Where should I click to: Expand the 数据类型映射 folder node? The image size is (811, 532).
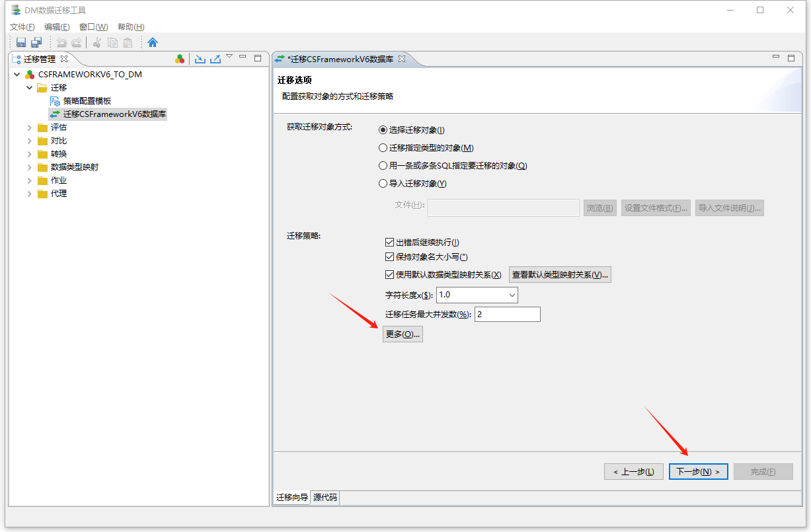coord(30,167)
